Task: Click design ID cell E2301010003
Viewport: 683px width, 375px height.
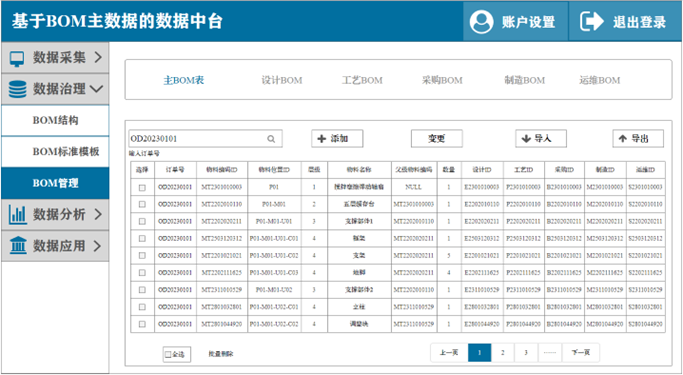Action: [482, 187]
